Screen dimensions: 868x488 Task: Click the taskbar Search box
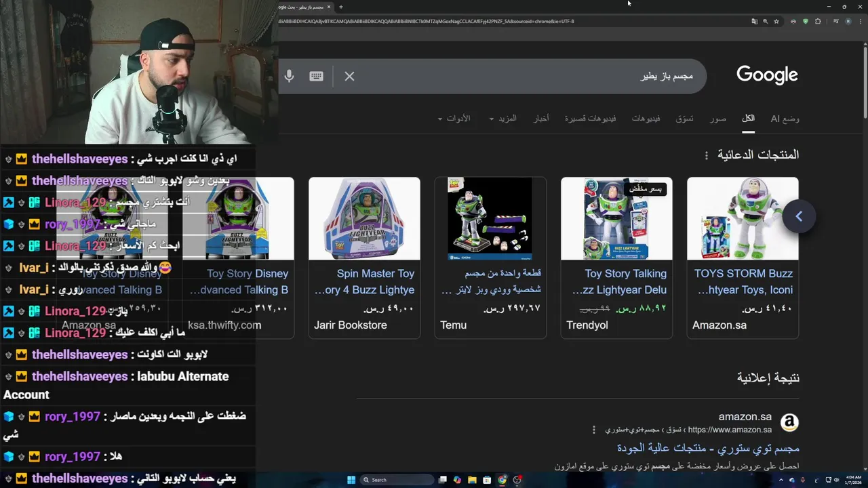coord(397,480)
